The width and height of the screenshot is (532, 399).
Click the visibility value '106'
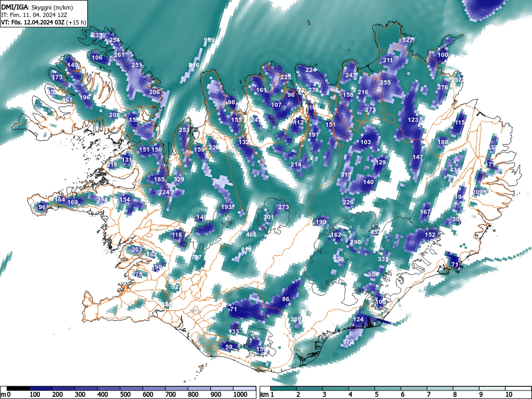pyautogui.click(x=97, y=57)
